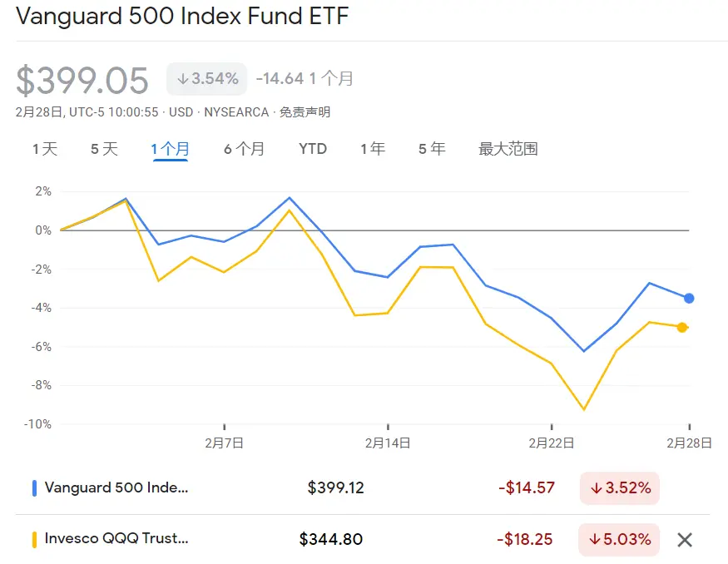Click the yellow Invesco legend color bar
This screenshot has width=728, height=564.
(34, 540)
